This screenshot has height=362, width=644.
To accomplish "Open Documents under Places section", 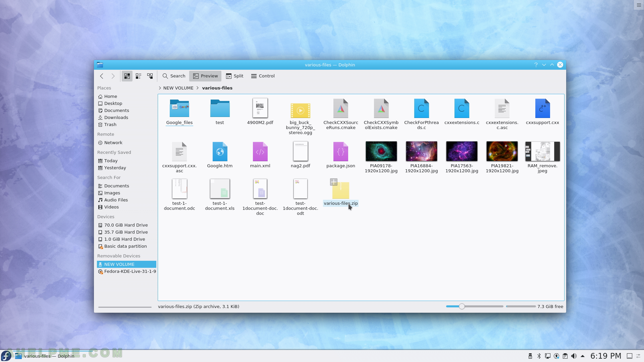I will [127, 111].
